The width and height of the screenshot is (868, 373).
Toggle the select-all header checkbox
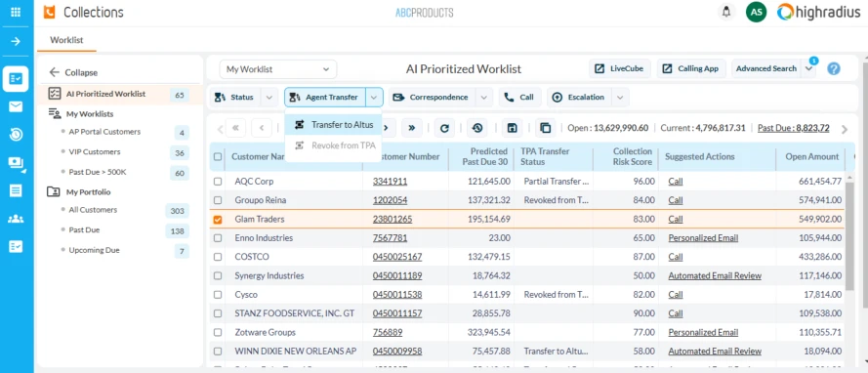point(218,156)
